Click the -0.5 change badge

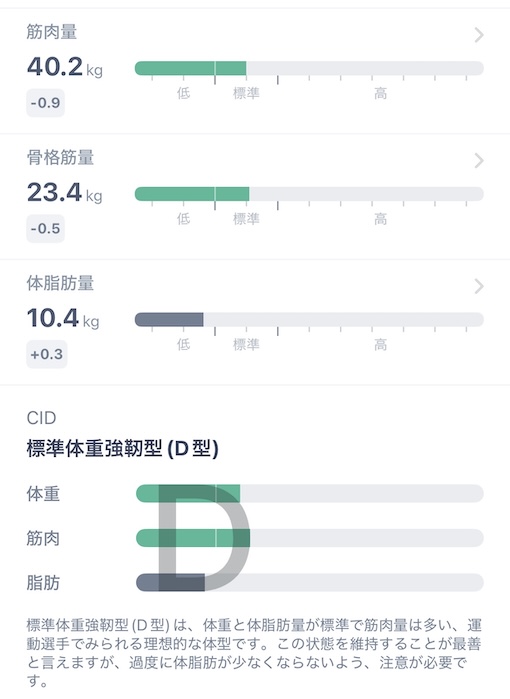45,229
